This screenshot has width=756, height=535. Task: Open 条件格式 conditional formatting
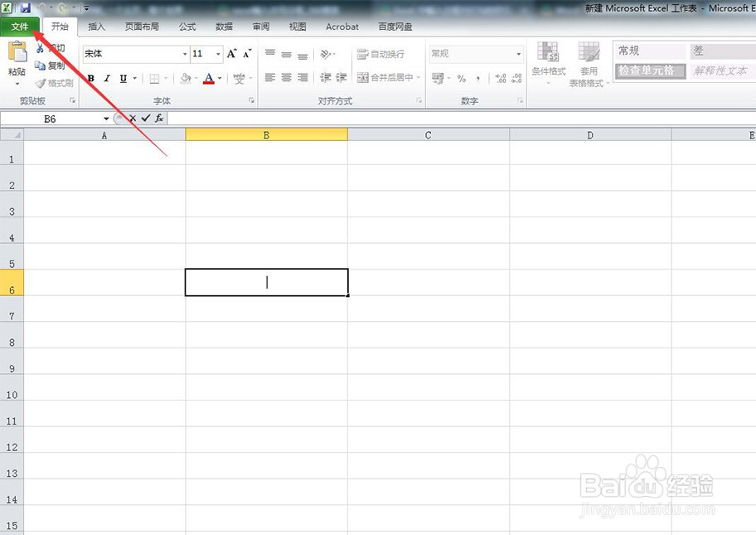[x=548, y=63]
